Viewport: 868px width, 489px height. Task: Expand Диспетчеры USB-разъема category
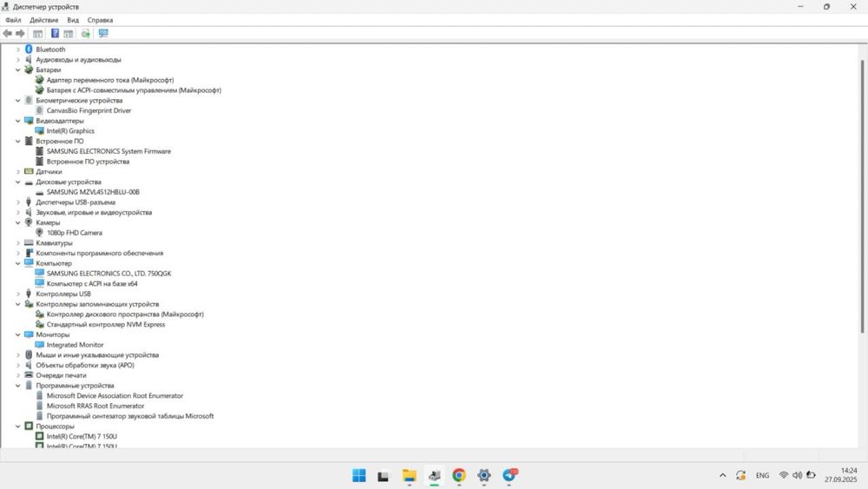(x=17, y=202)
